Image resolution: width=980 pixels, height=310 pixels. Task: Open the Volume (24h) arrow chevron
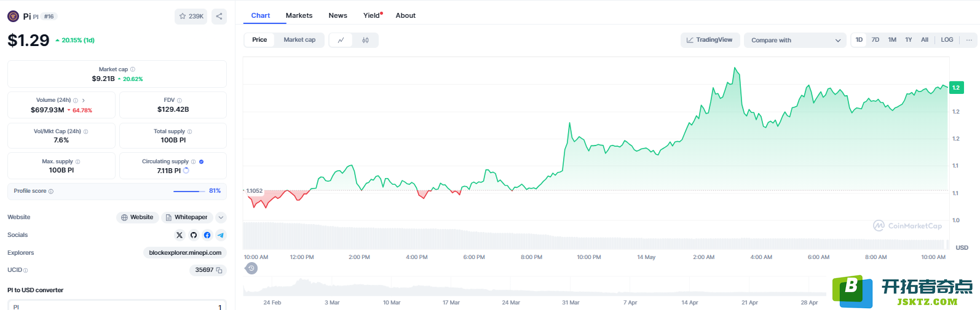click(84, 100)
